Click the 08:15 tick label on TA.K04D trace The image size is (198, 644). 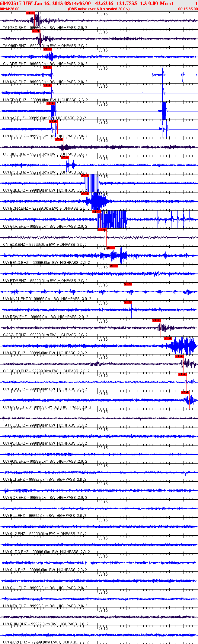[x=103, y=14]
